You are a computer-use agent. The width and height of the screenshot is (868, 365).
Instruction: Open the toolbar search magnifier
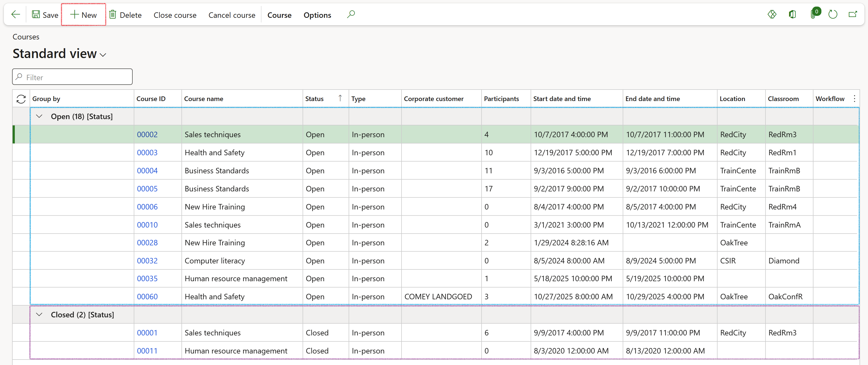click(351, 15)
